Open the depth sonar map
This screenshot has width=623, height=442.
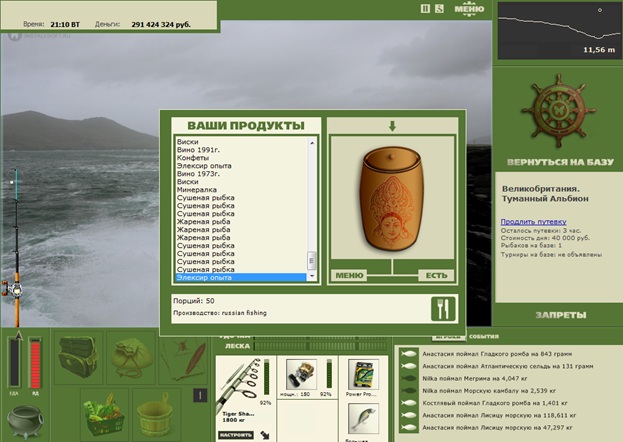click(558, 30)
